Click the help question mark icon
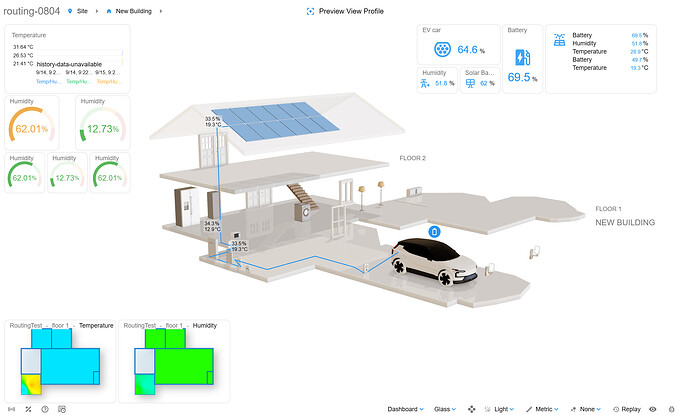Image resolution: width=690 pixels, height=415 pixels. point(45,409)
